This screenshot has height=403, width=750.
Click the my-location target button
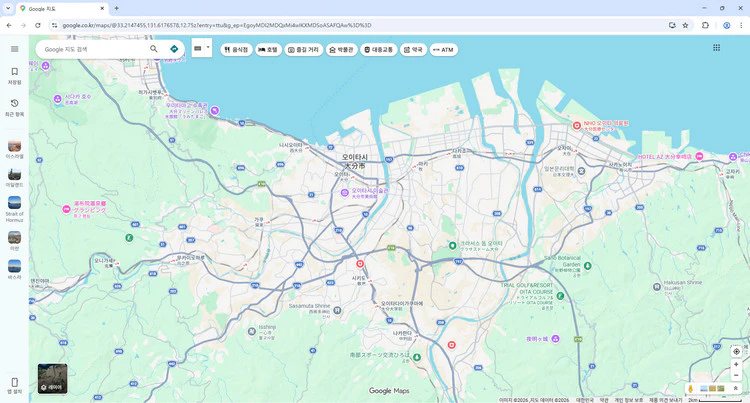736,351
